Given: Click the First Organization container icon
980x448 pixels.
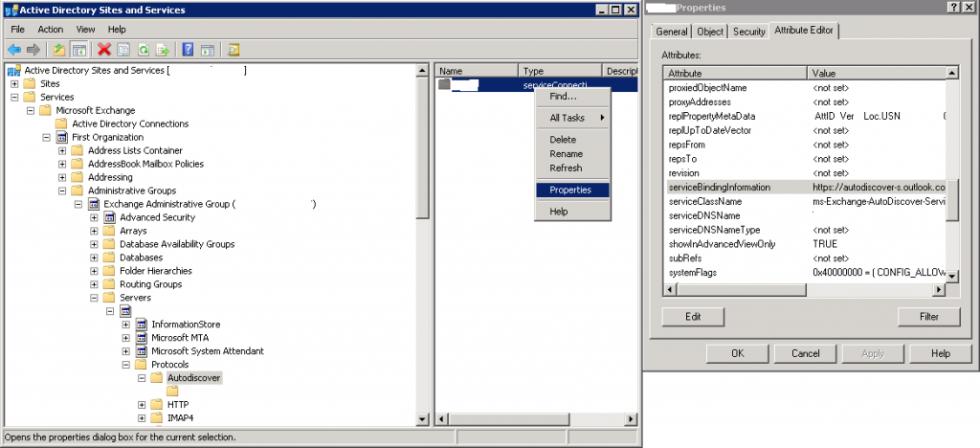Looking at the screenshot, I should point(62,137).
